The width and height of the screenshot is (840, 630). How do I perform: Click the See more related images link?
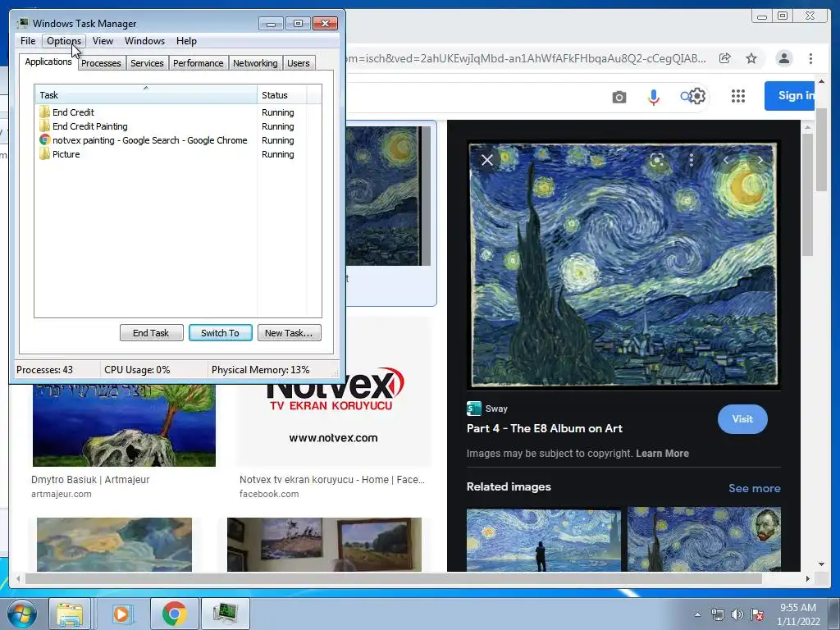point(755,488)
